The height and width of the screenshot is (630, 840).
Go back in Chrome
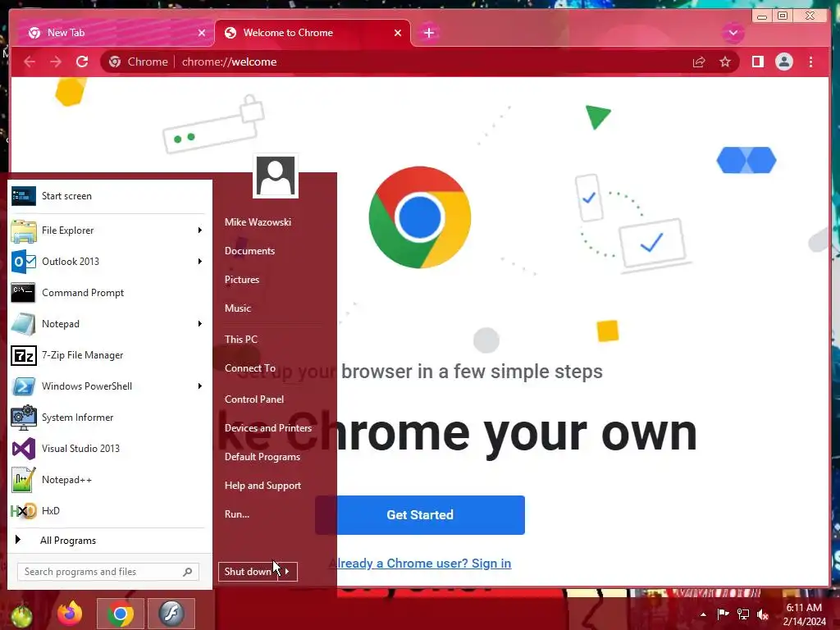[x=30, y=62]
